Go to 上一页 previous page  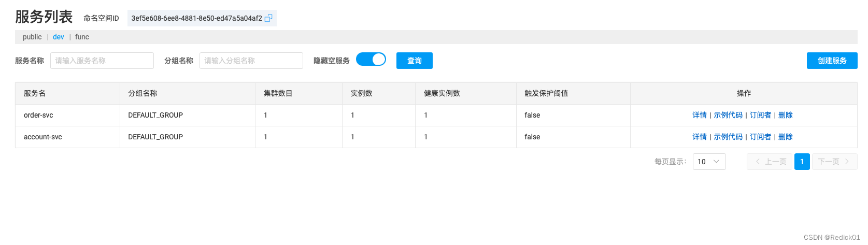tap(770, 162)
